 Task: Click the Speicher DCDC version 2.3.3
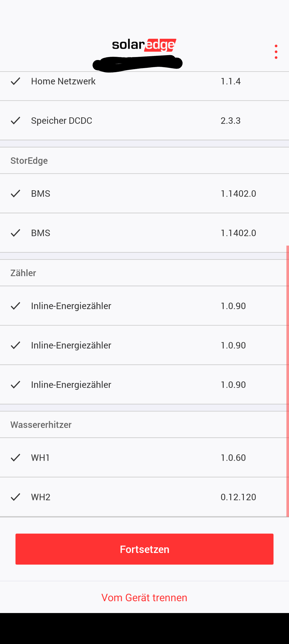(230, 121)
